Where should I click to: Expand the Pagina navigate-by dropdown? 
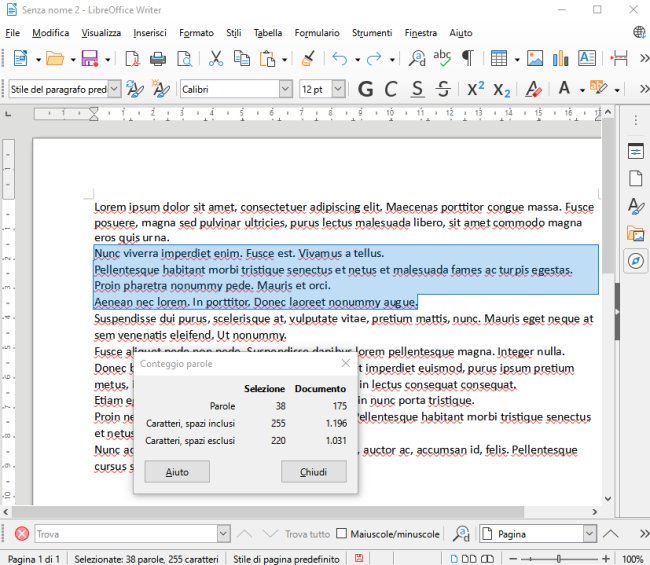point(589,534)
